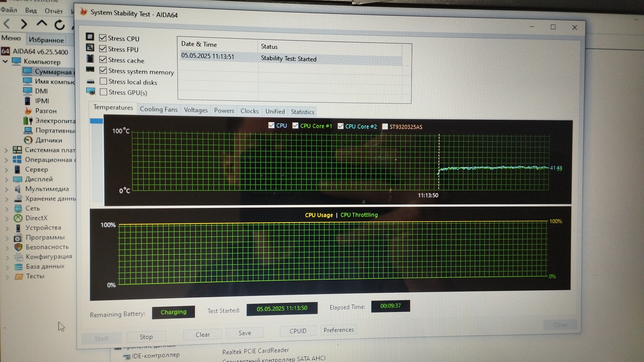Select the Разгон flame icon item
This screenshot has width=644, height=362.
click(x=28, y=111)
